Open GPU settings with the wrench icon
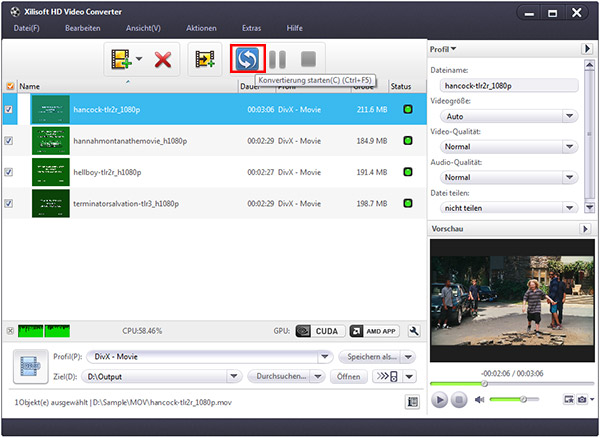600x437 pixels. pos(414,331)
